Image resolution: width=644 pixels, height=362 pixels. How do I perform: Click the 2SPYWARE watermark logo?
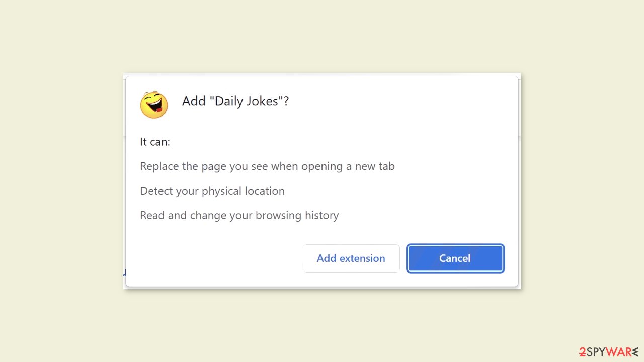(x=608, y=352)
